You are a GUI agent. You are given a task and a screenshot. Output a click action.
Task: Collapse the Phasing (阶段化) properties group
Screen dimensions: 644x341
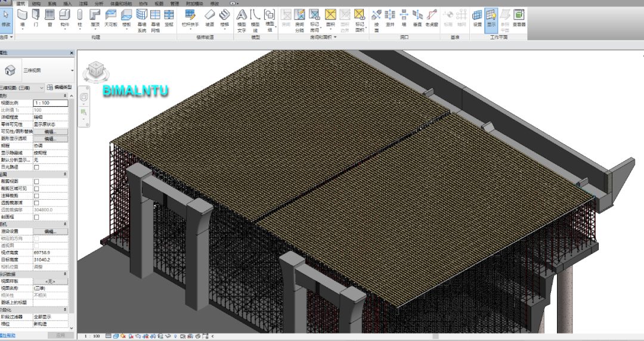(x=65, y=309)
